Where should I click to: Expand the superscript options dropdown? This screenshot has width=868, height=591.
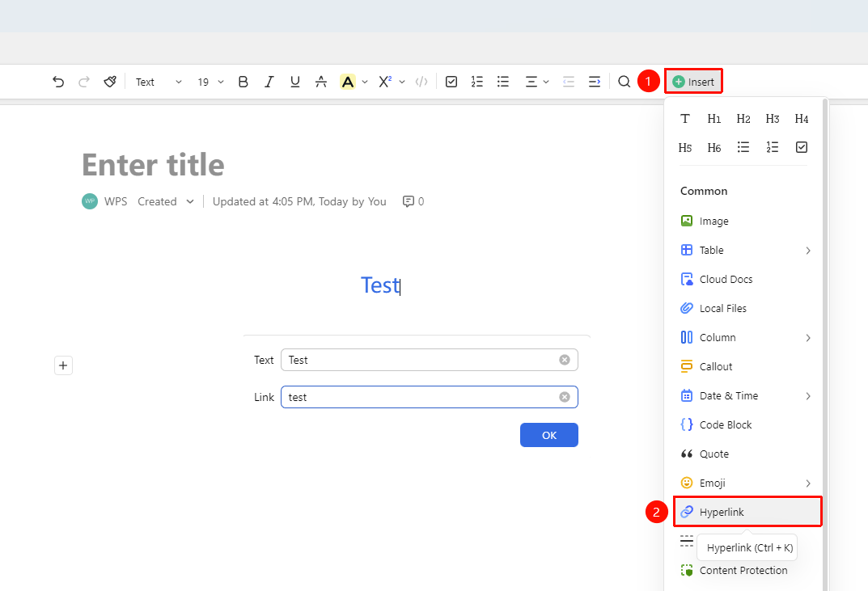402,82
